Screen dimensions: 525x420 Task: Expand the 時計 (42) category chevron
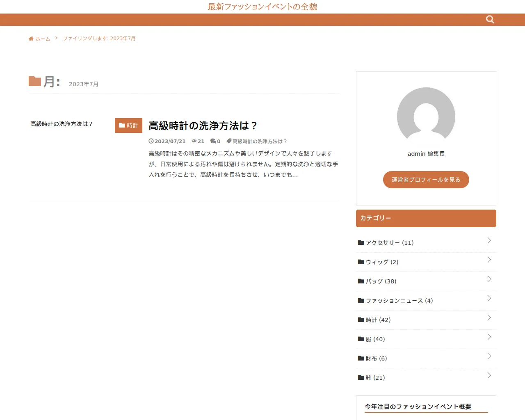click(489, 317)
